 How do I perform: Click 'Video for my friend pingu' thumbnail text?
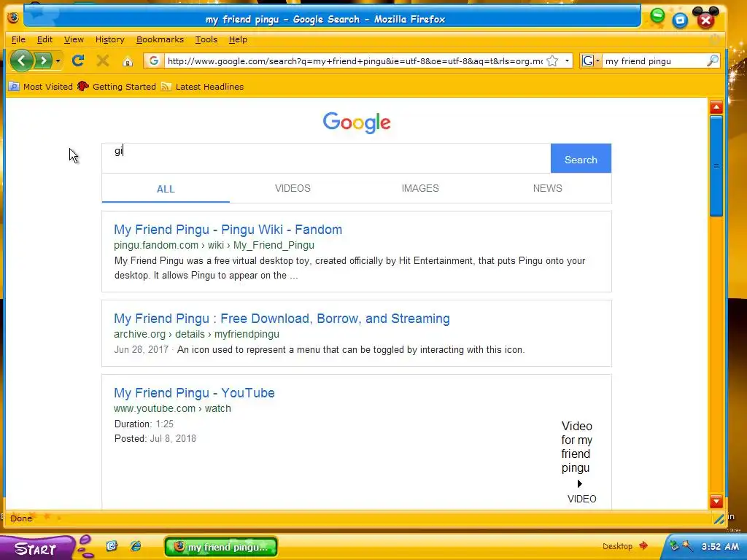click(576, 447)
